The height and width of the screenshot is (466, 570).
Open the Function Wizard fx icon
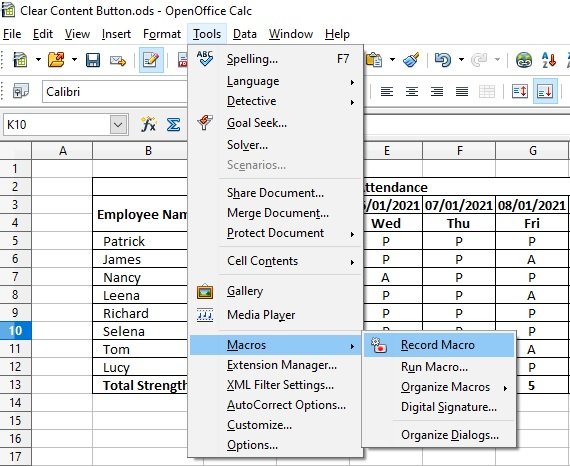pos(148,124)
